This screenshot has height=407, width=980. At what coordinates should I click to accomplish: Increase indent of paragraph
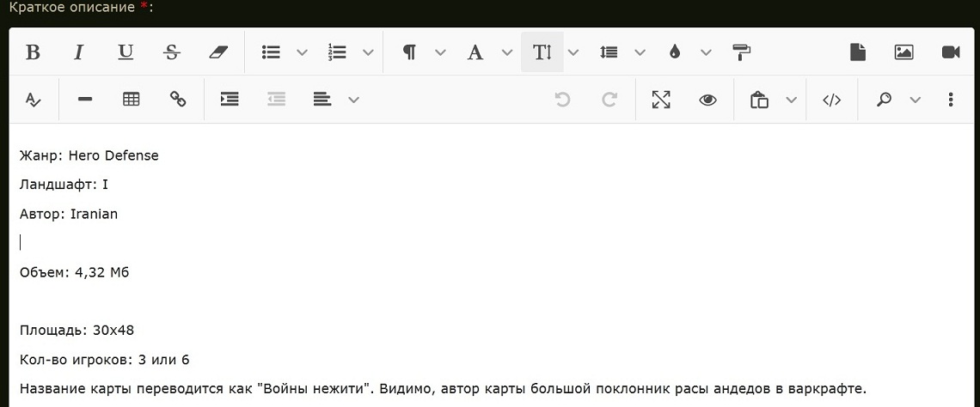click(230, 100)
